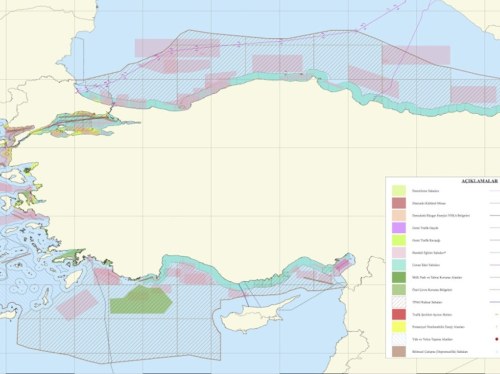Click the island of Cyprus
The width and height of the screenshot is (500, 374).
pos(256,313)
